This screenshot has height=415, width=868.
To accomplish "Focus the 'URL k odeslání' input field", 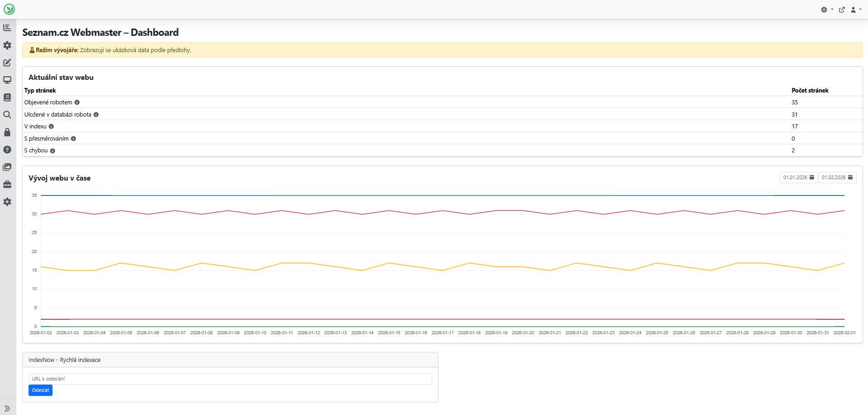I will coord(230,379).
